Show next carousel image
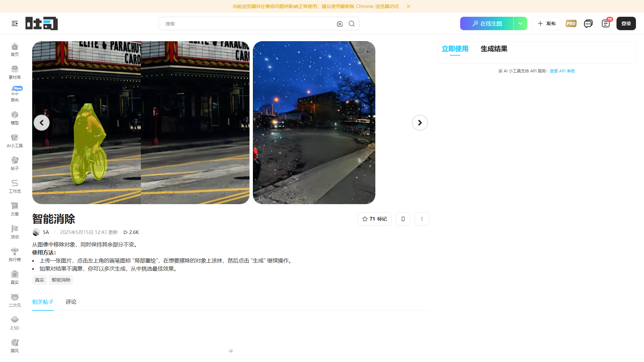 click(x=420, y=123)
